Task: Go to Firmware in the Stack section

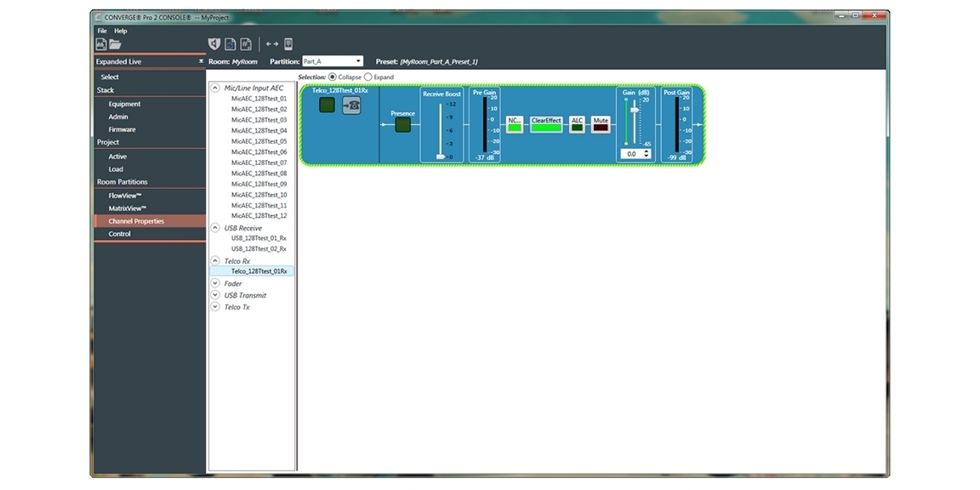Action: click(x=122, y=129)
